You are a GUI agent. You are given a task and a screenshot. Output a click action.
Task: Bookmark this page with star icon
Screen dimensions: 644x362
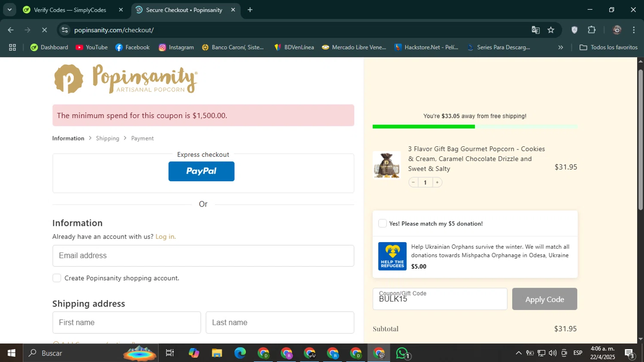(551, 30)
